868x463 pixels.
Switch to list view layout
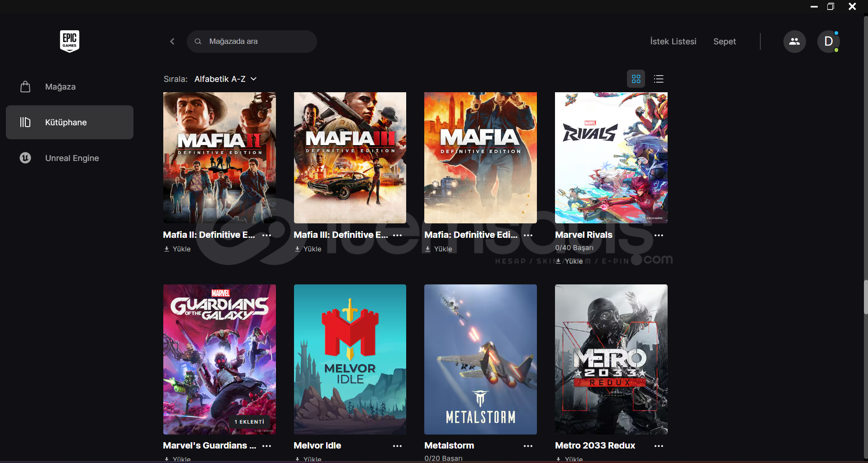(x=659, y=79)
